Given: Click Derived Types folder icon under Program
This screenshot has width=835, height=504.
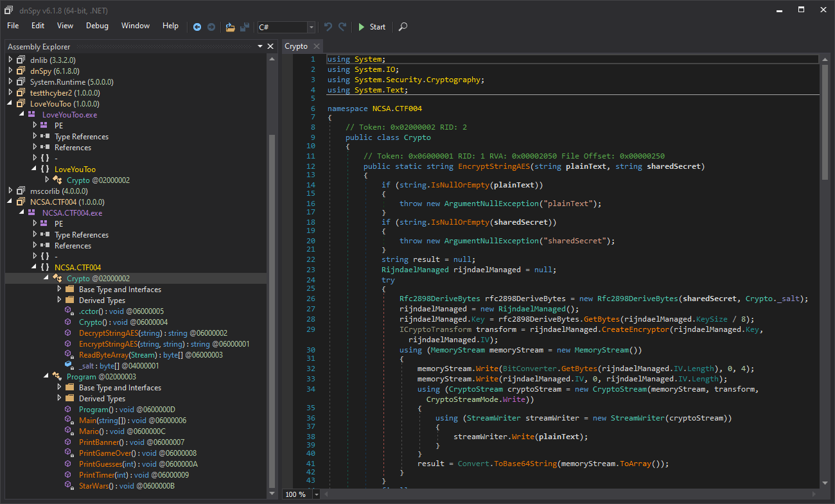Looking at the screenshot, I should tap(70, 398).
